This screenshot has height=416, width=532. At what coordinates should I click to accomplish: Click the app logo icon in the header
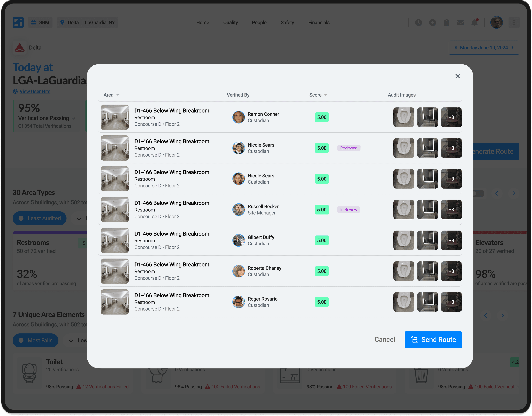point(18,22)
